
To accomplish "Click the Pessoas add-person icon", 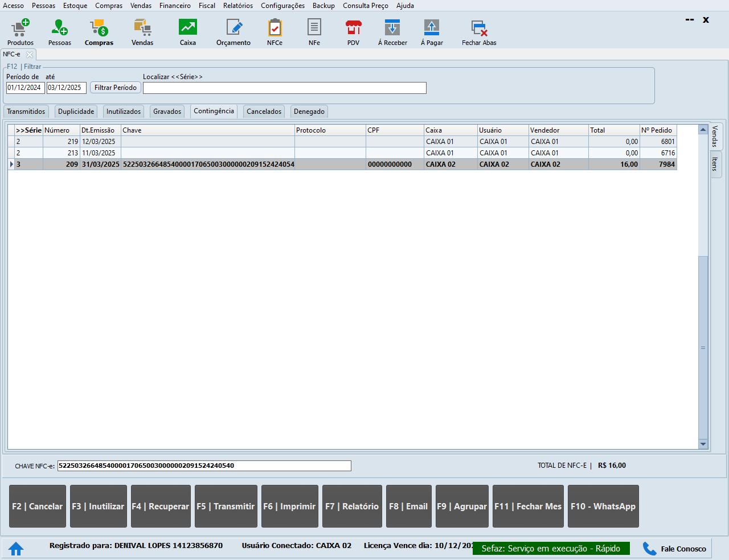I will [x=59, y=28].
